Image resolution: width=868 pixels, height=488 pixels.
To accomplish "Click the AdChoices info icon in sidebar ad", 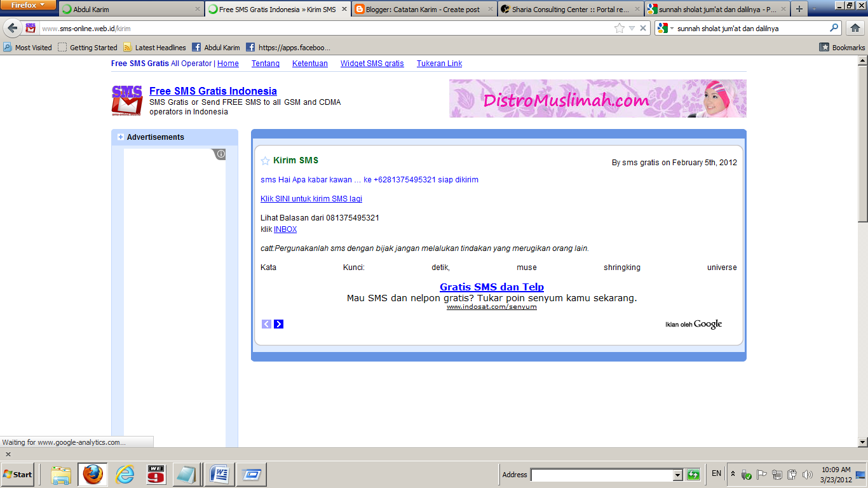I will 220,154.
